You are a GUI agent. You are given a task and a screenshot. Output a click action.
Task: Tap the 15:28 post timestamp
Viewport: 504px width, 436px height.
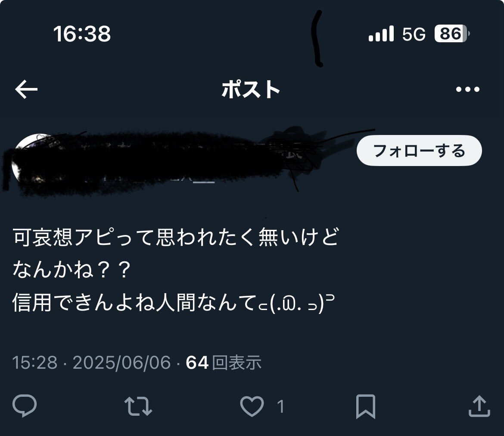pos(35,363)
